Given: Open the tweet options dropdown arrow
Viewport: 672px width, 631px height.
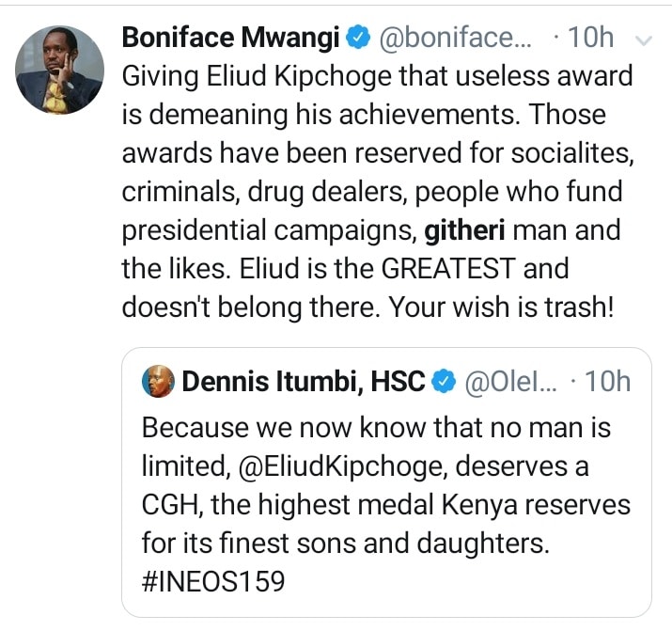Looking at the screenshot, I should pyautogui.click(x=644, y=40).
